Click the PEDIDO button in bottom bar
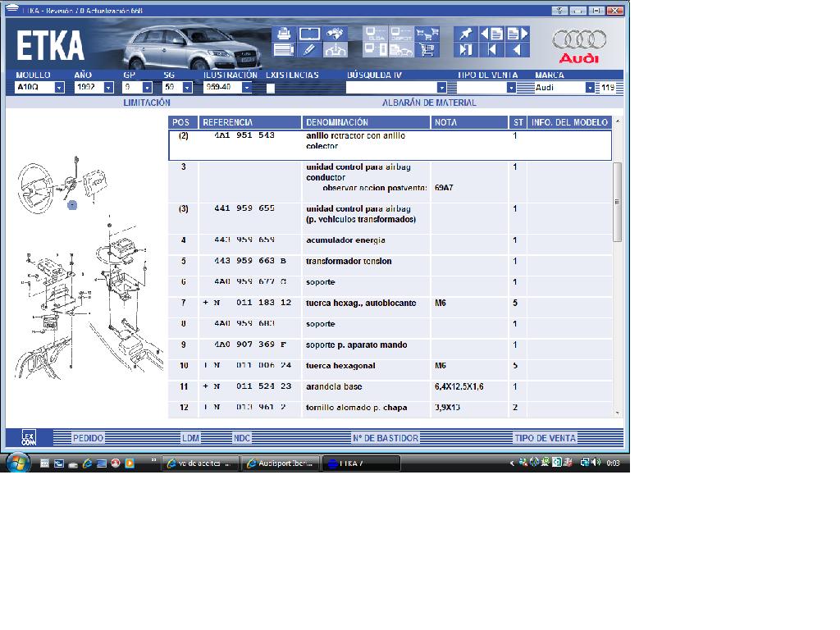This screenshot has height=630, width=840. click(x=89, y=438)
